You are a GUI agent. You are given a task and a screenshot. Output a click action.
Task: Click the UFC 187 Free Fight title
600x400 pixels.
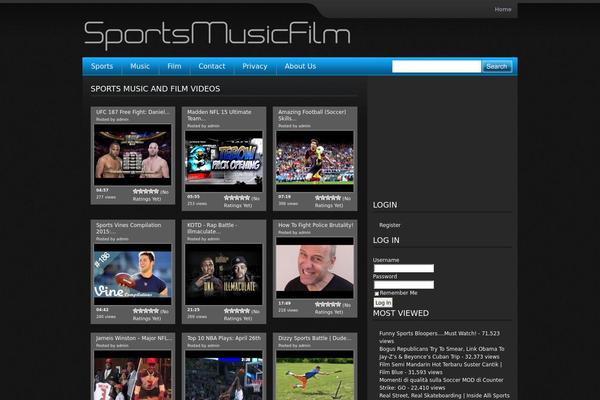[132, 112]
